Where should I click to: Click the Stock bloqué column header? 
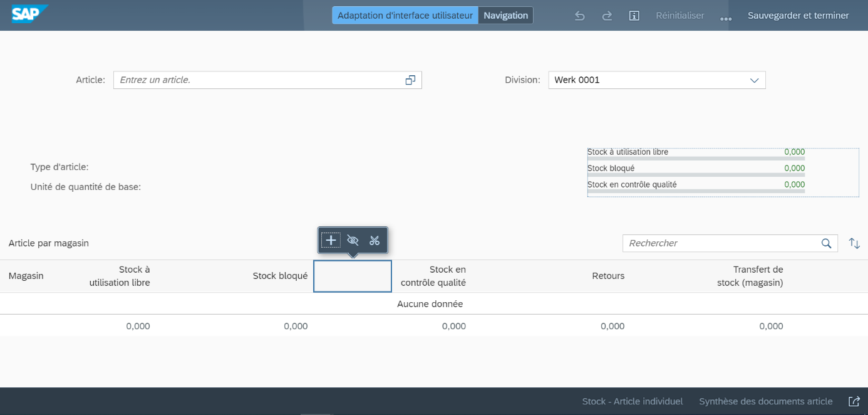[x=280, y=276]
